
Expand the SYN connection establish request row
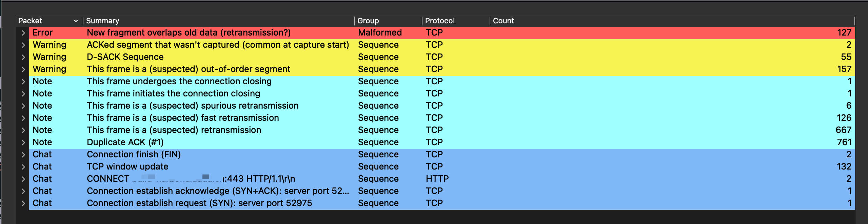click(x=23, y=203)
